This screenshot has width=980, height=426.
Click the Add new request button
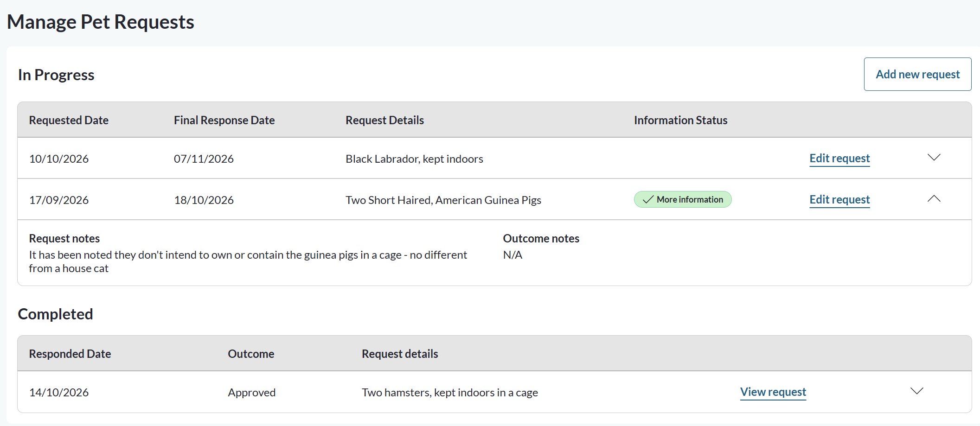point(917,74)
